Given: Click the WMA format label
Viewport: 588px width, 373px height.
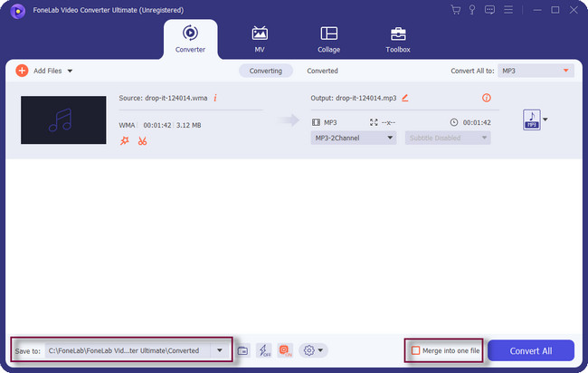Looking at the screenshot, I should (127, 125).
